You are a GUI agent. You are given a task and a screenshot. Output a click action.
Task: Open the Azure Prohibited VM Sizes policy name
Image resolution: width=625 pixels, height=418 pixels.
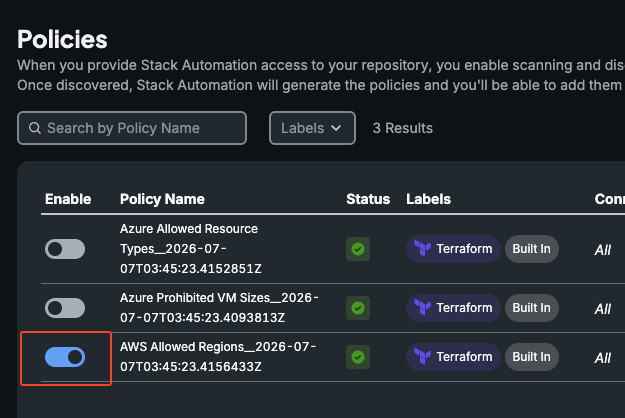219,308
